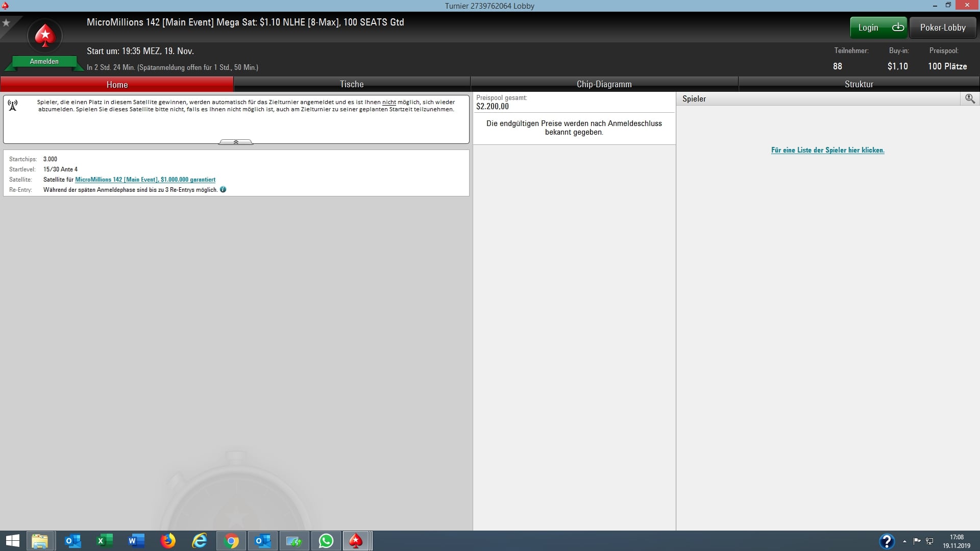Open Excel from the taskbar

click(x=104, y=541)
